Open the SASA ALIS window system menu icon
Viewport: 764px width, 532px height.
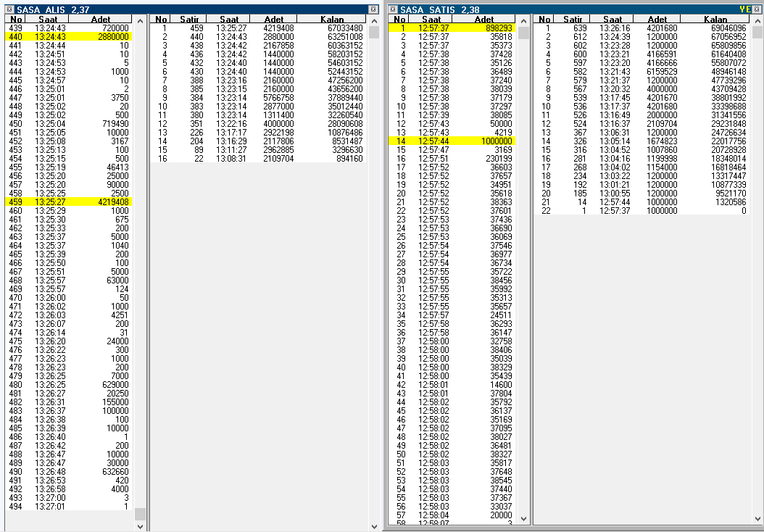tap(9, 9)
